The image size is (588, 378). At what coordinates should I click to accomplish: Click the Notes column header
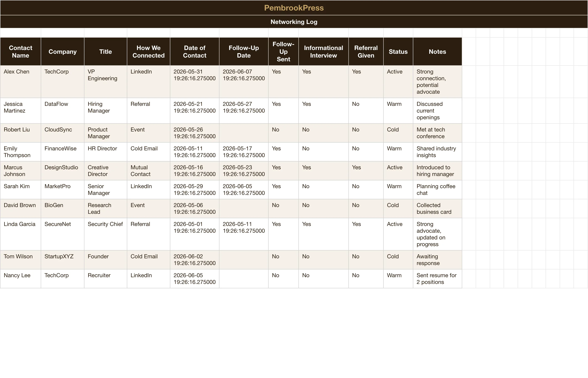pyautogui.click(x=437, y=51)
